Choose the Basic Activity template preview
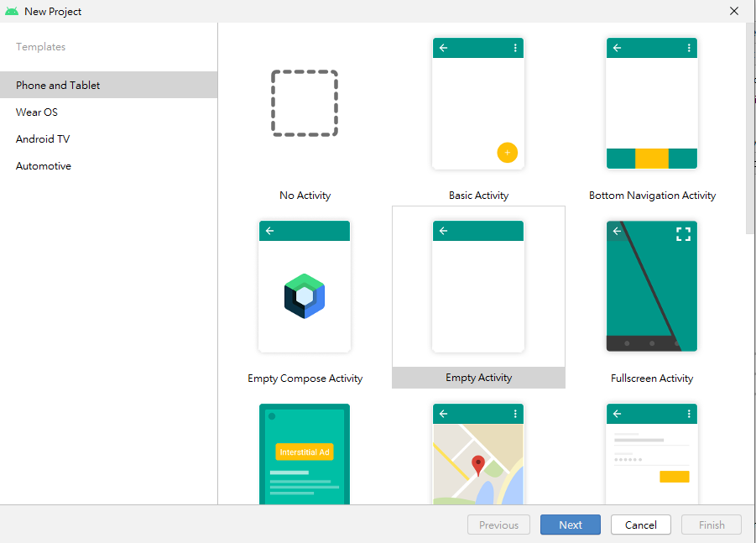 pyautogui.click(x=478, y=103)
